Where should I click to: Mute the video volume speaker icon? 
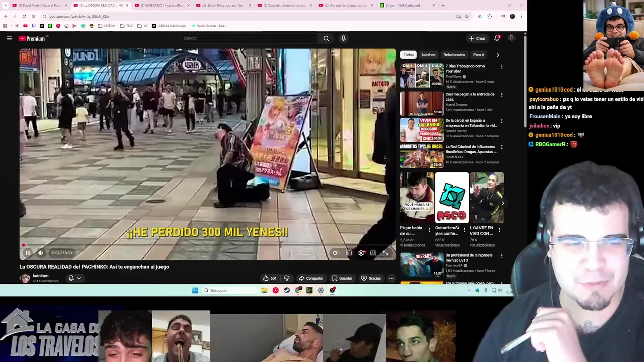[x=41, y=253]
